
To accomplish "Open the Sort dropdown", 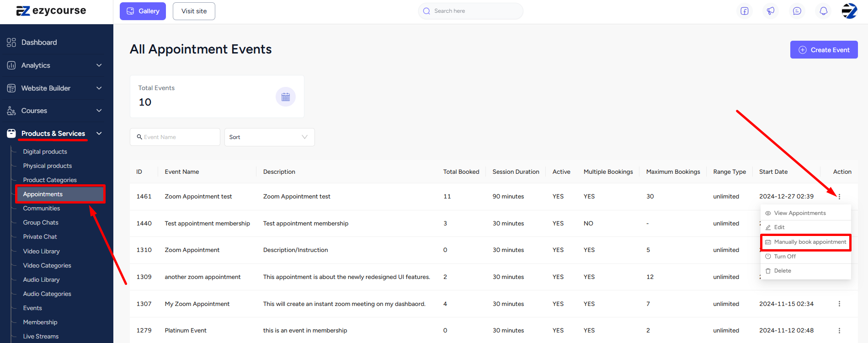I will (x=270, y=137).
